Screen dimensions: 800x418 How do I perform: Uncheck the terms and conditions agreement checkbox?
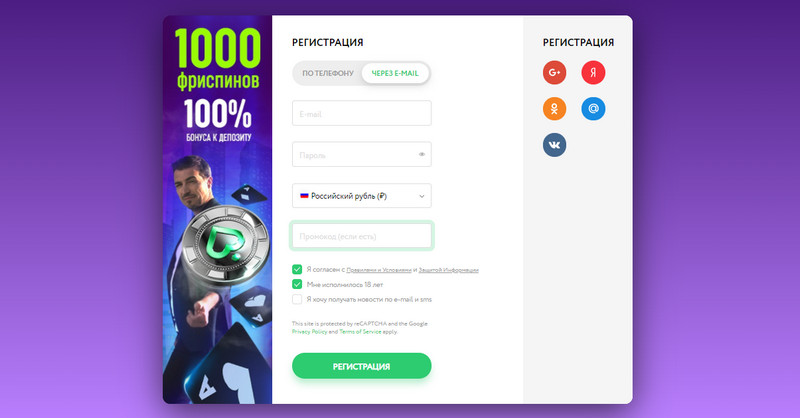pyautogui.click(x=297, y=269)
